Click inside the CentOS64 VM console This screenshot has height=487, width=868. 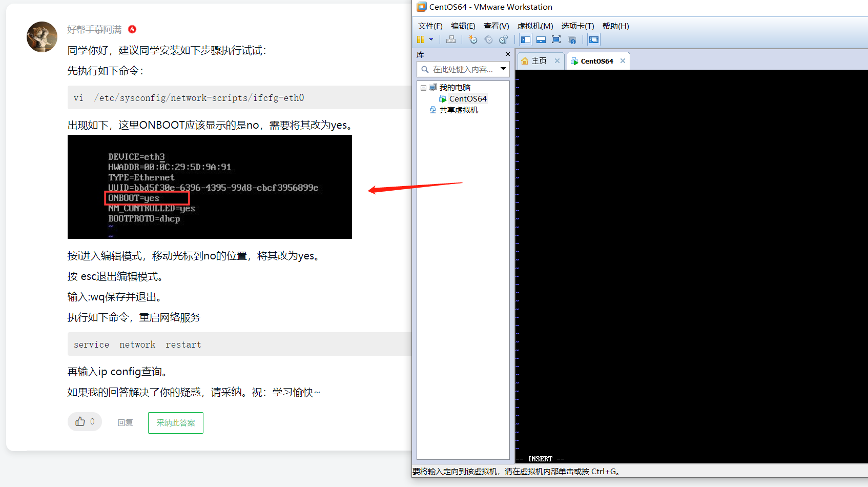(x=691, y=267)
